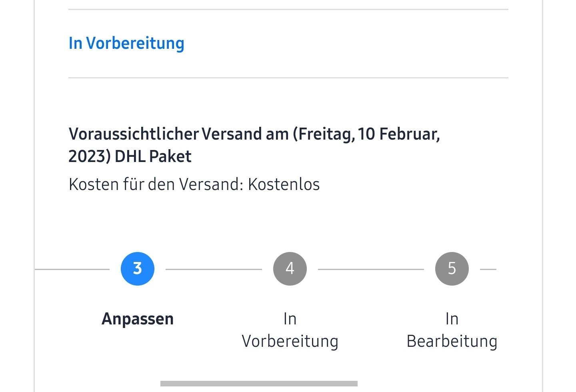This screenshot has width=576, height=392.
Task: Click short line right of step 5
Action: (x=488, y=269)
